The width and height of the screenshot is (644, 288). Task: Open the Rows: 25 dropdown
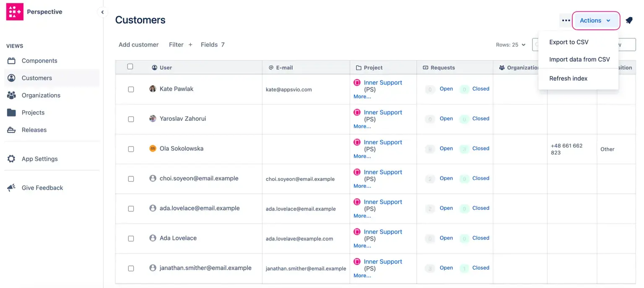[510, 45]
